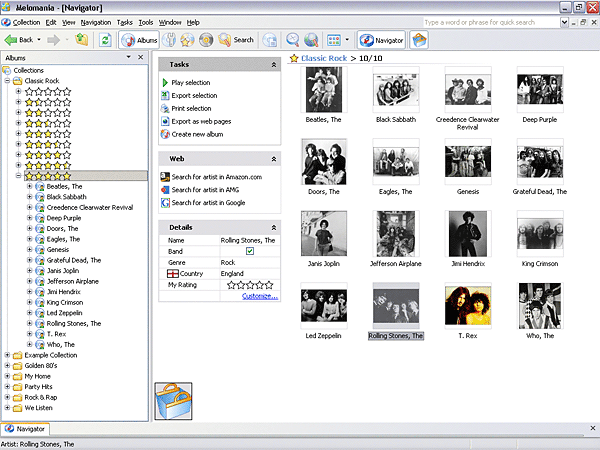This screenshot has width=600, height=450.
Task: Click the Customize... link
Action: [x=259, y=296]
